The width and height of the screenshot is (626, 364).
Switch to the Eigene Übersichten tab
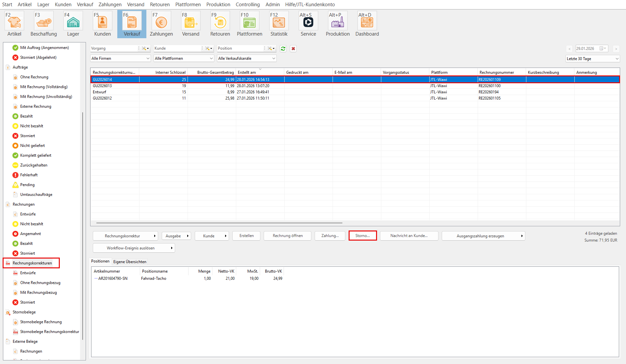(x=130, y=262)
